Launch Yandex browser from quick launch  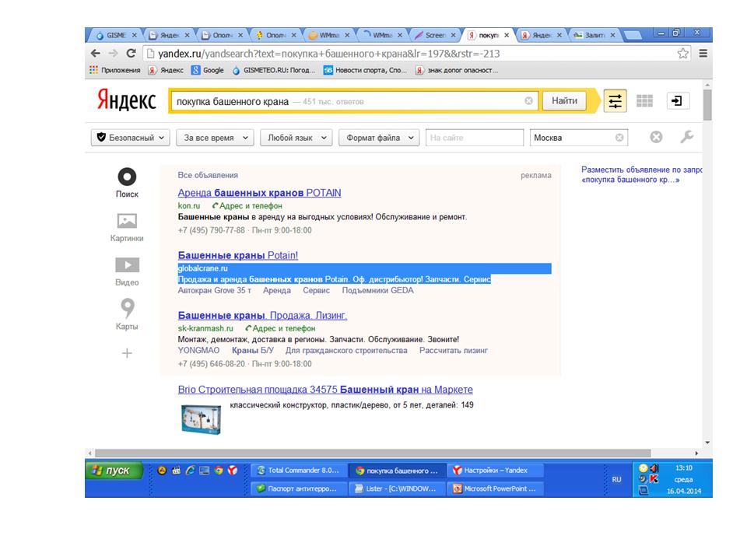233,471
